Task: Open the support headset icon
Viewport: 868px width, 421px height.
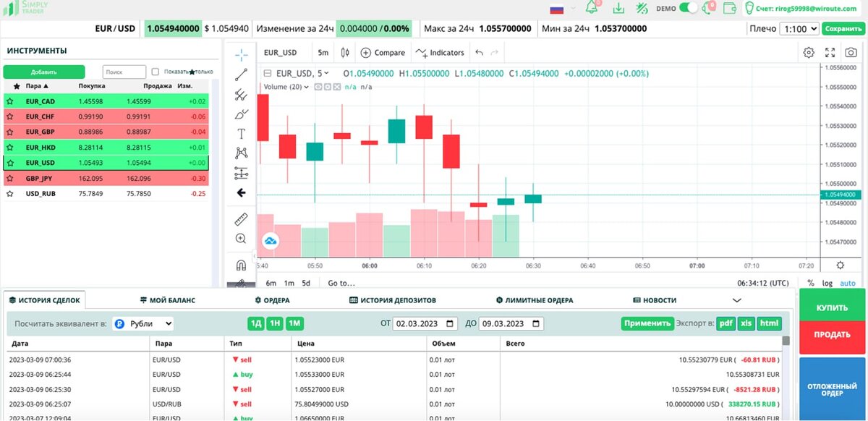Action: [x=708, y=9]
